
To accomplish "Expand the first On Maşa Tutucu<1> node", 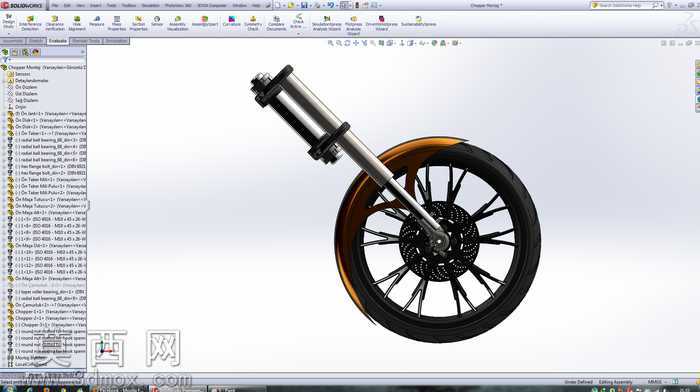I will tap(4, 200).
